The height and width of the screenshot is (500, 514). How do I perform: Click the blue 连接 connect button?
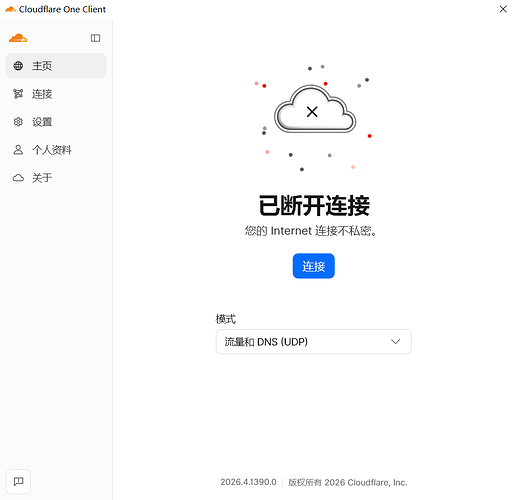[x=314, y=266]
